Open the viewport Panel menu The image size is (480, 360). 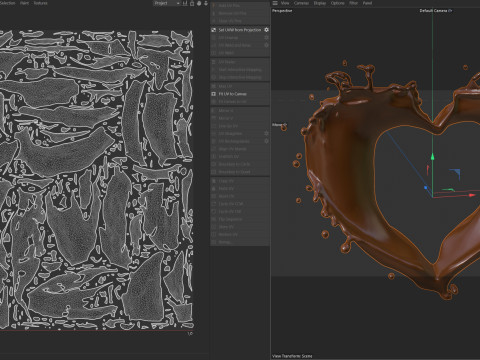tap(367, 3)
